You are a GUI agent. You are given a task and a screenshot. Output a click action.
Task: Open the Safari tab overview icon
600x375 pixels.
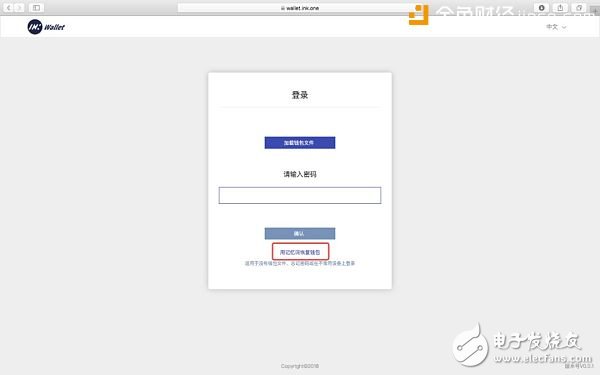(x=579, y=8)
